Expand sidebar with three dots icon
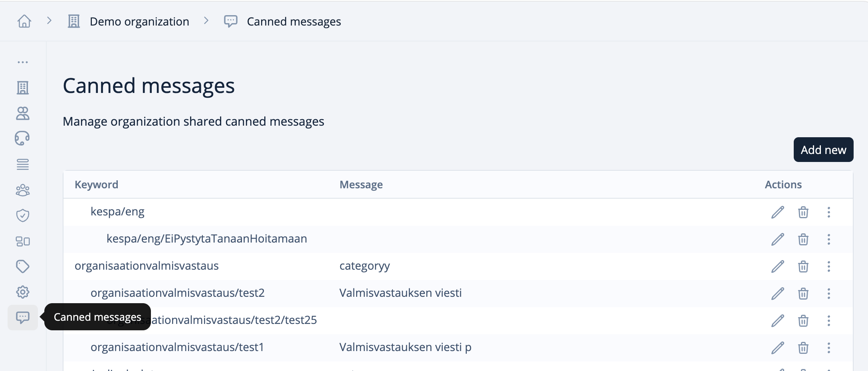Image resolution: width=868 pixels, height=371 pixels. pyautogui.click(x=23, y=62)
